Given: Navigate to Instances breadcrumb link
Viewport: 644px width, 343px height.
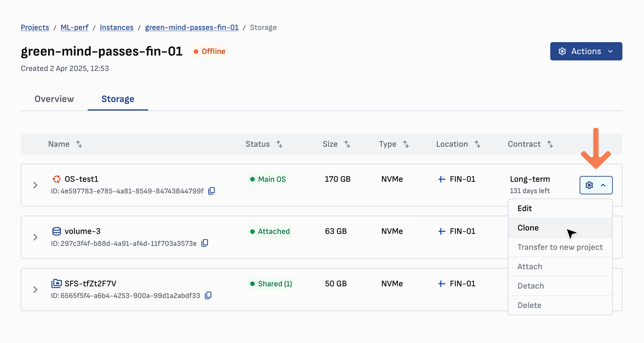Looking at the screenshot, I should (116, 27).
